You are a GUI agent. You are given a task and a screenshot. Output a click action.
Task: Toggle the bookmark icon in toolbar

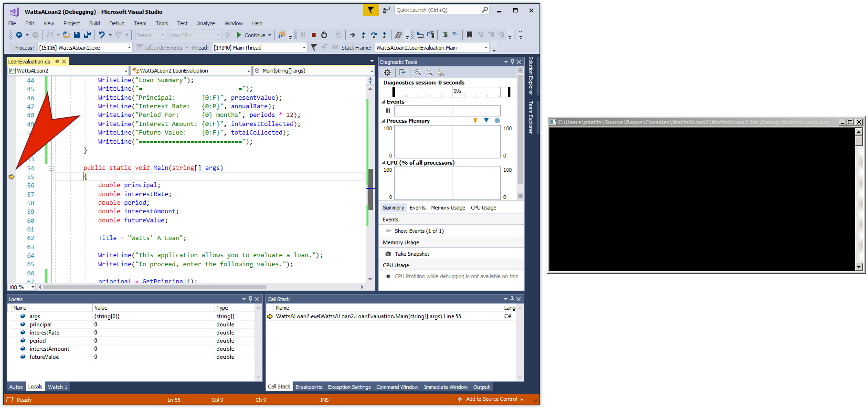[469, 35]
